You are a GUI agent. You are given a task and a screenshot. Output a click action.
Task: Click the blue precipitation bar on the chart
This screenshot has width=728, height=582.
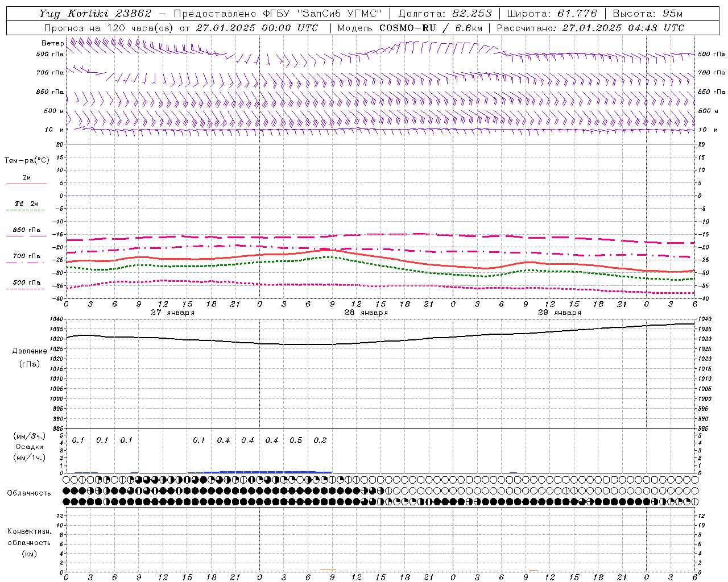pos(267,472)
